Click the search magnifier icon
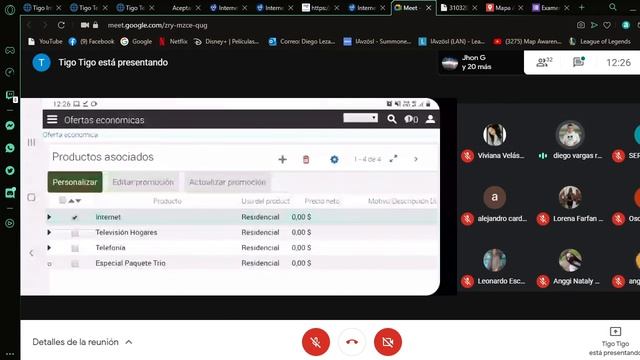The width and height of the screenshot is (640, 360). [392, 119]
